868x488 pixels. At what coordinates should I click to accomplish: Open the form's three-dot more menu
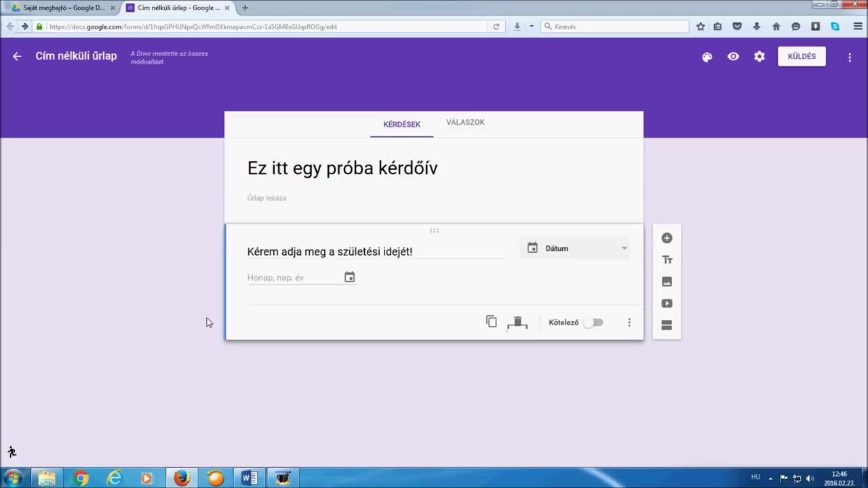click(x=850, y=57)
